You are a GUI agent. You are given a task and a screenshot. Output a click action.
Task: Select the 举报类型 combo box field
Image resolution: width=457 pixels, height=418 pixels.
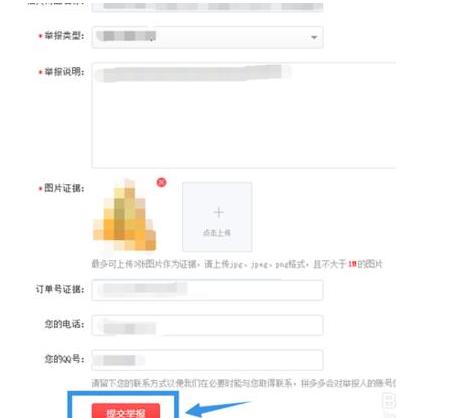207,37
